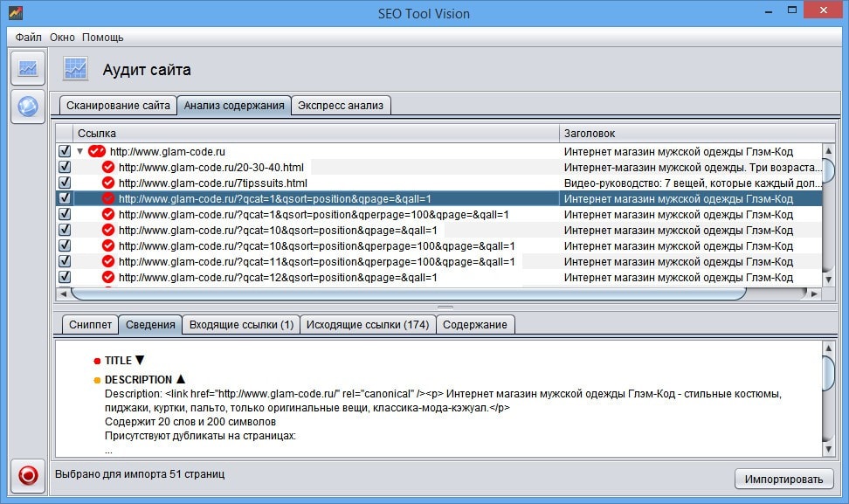849x504 pixels.
Task: Switch to Экспресс анализ tab
Action: point(341,106)
